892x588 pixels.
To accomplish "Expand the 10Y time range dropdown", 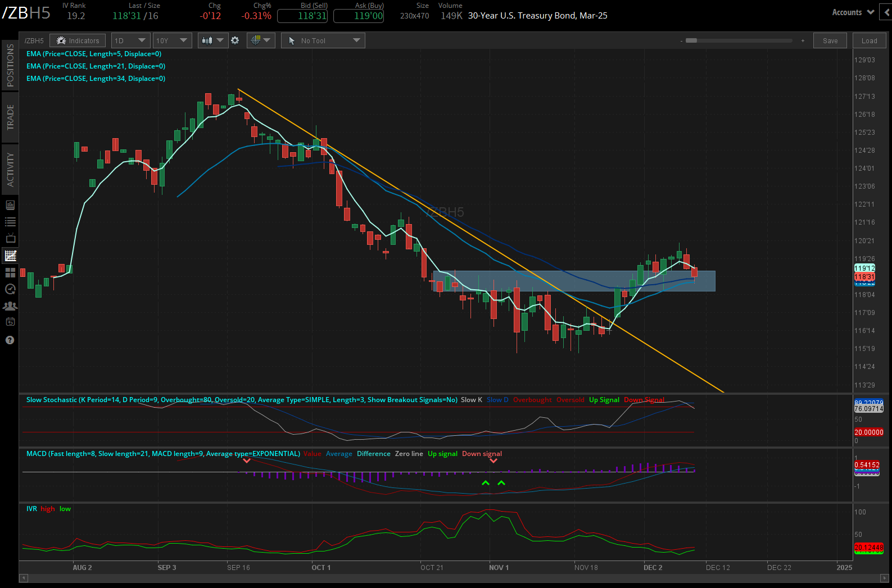I will point(172,40).
